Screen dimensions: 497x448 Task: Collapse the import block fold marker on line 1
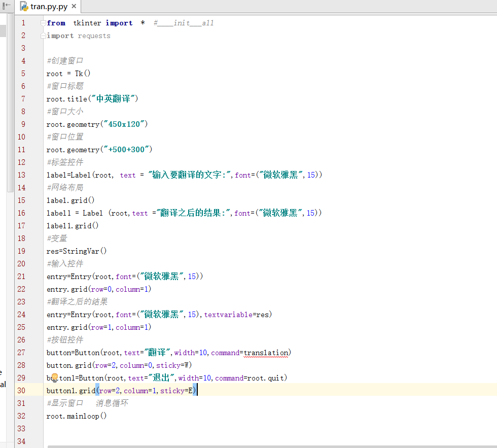click(x=43, y=23)
